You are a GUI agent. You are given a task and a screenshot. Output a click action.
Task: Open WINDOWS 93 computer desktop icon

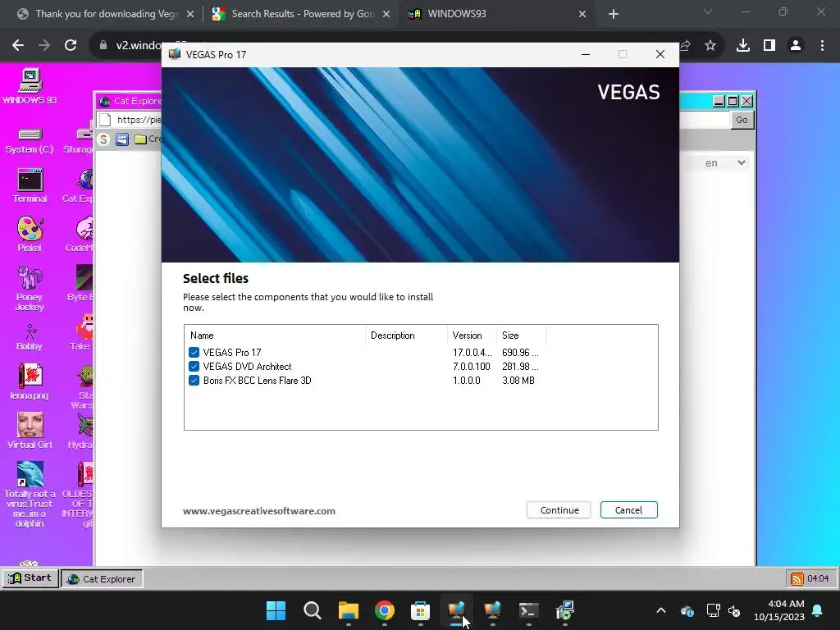tap(30, 86)
